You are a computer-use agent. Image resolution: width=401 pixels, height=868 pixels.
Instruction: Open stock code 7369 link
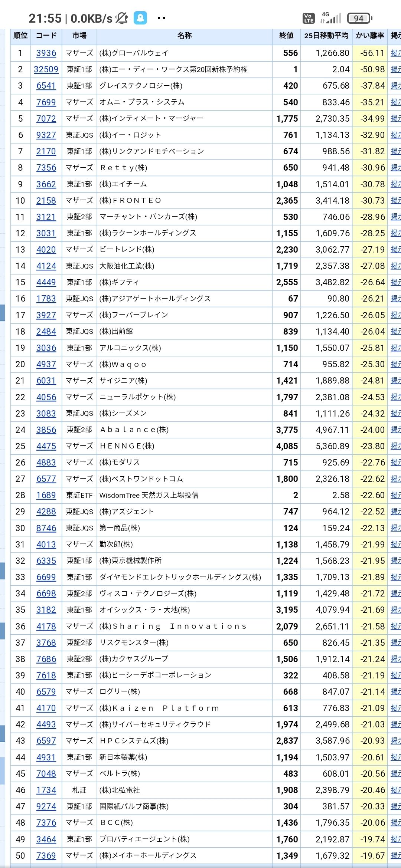46,855
